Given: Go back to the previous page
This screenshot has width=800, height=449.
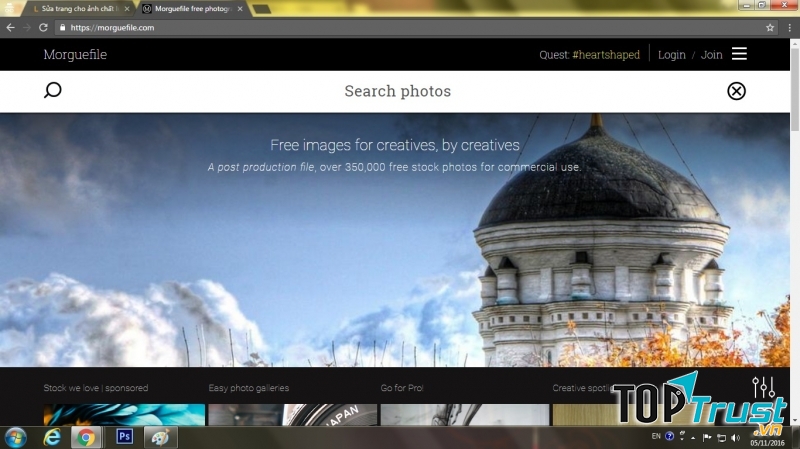Looking at the screenshot, I should click(11, 28).
